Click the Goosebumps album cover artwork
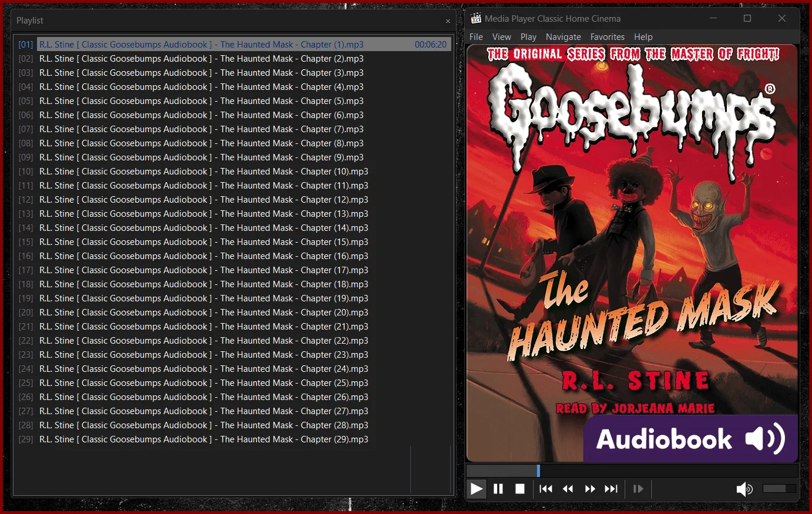The width and height of the screenshot is (812, 514). 632,253
